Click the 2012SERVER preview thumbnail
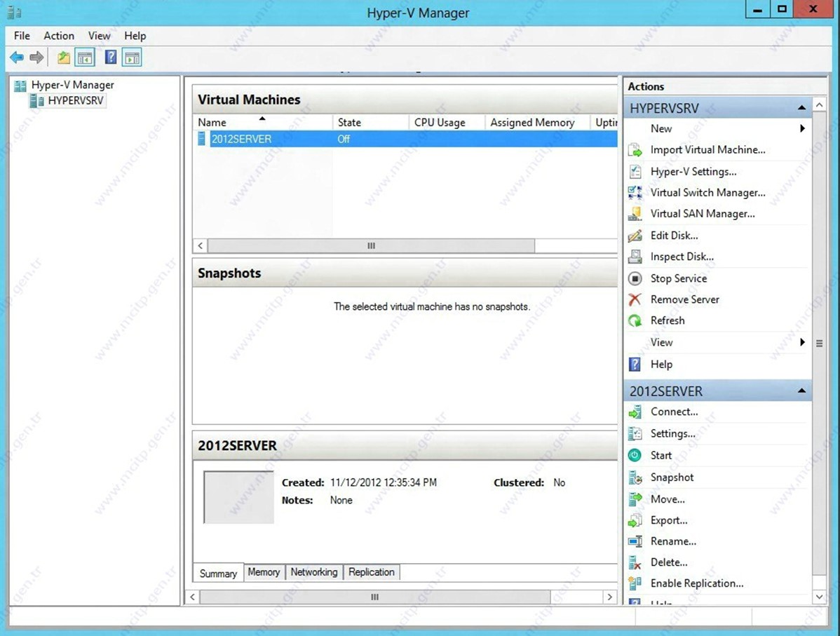840x636 pixels. 239,497
